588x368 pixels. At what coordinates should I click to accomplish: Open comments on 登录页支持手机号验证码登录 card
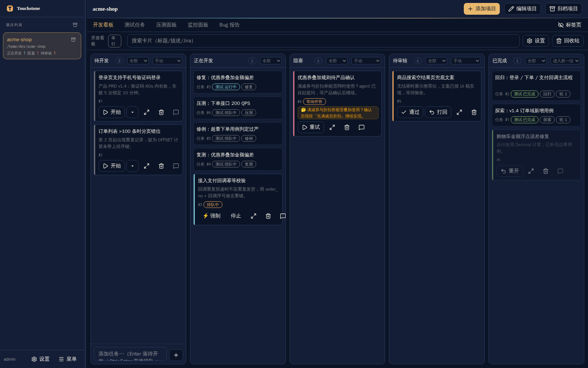click(x=176, y=112)
